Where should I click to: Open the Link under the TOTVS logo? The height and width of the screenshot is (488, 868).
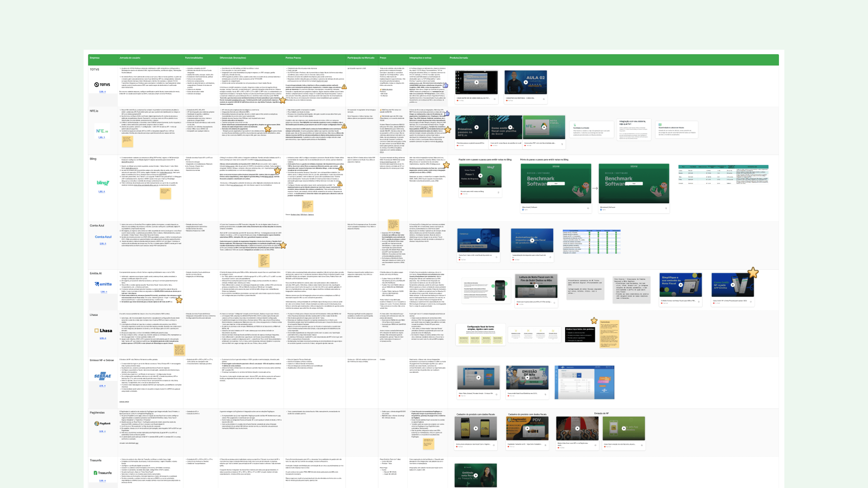102,91
